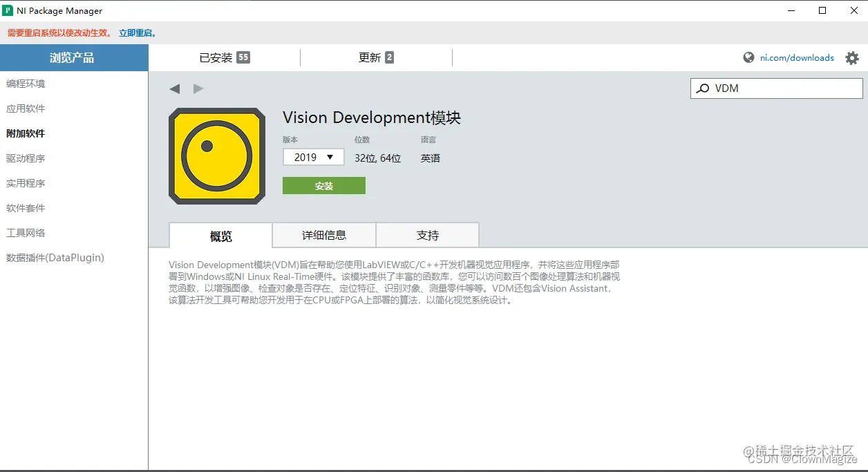This screenshot has height=472, width=868.
Task: Select 数据插件(DataPlugin) category in sidebar
Action: [55, 258]
